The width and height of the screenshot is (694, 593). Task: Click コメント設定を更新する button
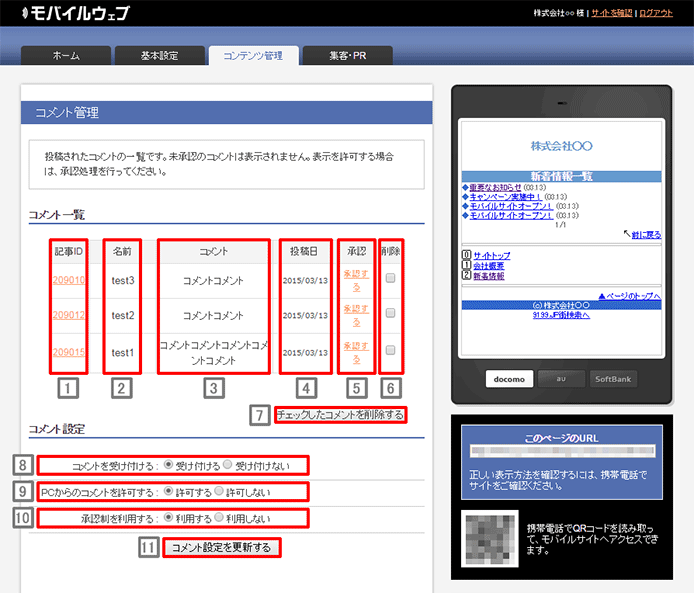pyautogui.click(x=219, y=547)
